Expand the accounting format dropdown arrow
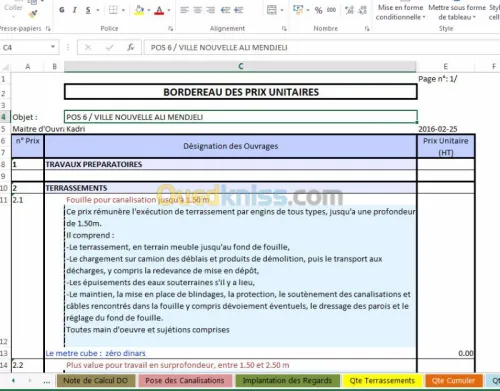Image resolution: width=500 pixels, height=391 pixels. [x=308, y=10]
